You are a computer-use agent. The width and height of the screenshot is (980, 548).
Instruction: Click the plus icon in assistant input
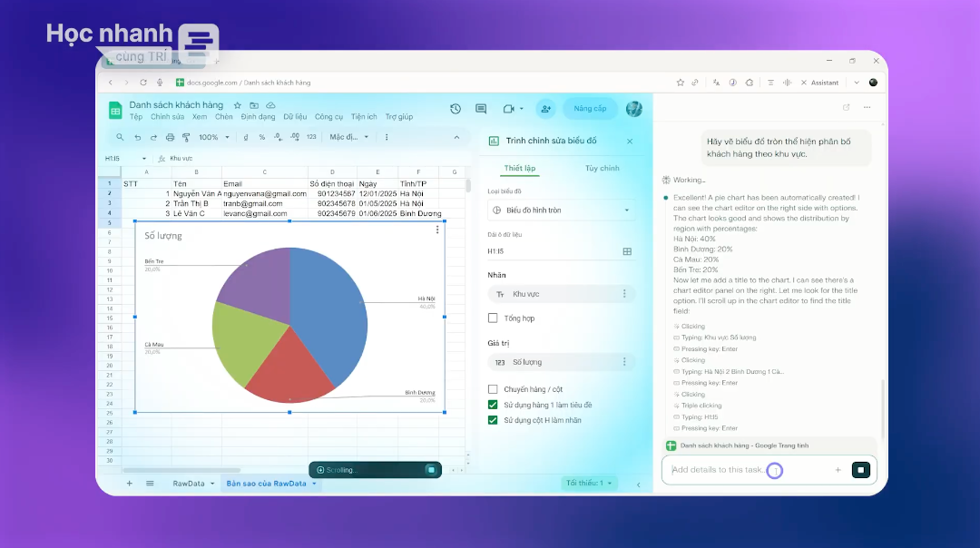838,470
